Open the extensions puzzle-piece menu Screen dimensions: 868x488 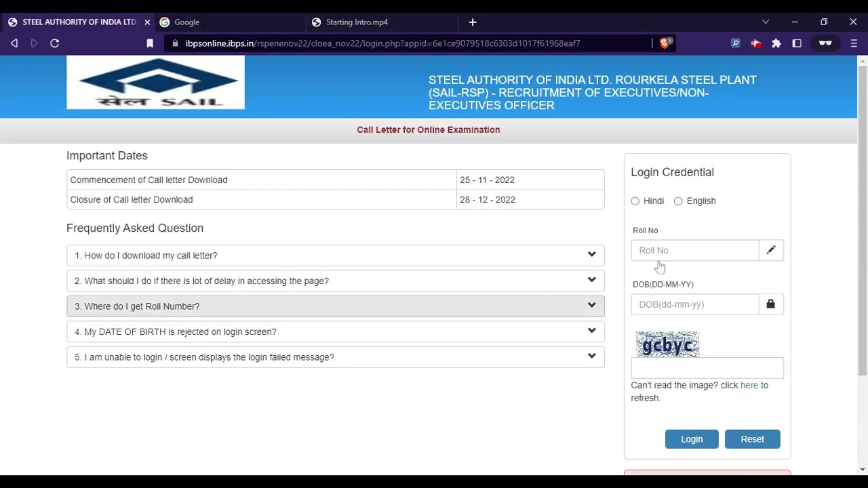click(x=776, y=43)
